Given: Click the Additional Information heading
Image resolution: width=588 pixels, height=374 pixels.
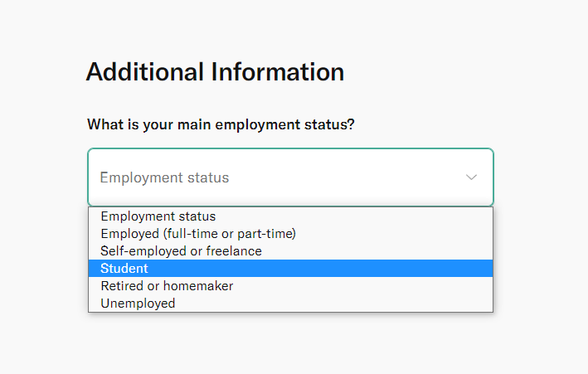Looking at the screenshot, I should [215, 72].
